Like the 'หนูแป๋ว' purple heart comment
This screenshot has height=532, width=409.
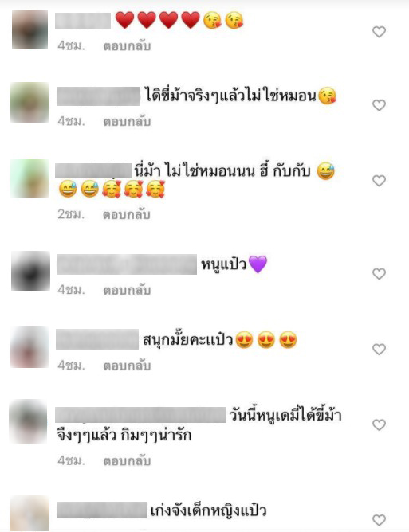380,273
